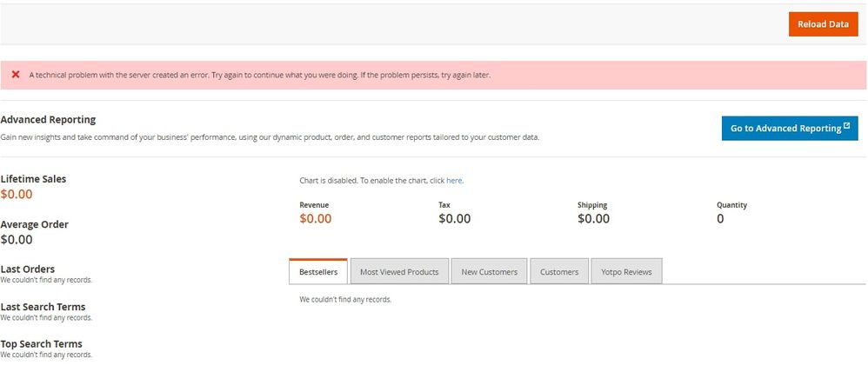Screen dimensions: 868x372
Task: Switch to the Customers tab
Action: [559, 272]
